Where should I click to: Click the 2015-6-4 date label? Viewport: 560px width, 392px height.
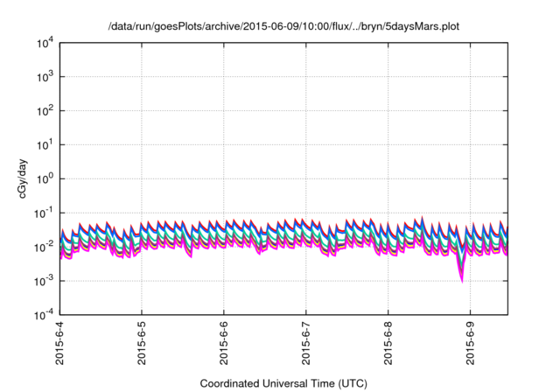tap(59, 343)
